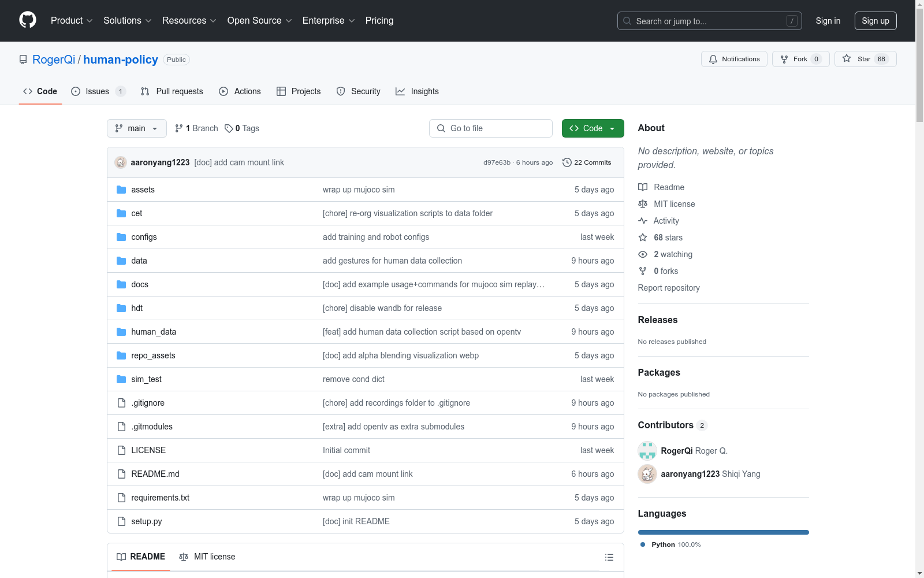Image resolution: width=924 pixels, height=578 pixels.
Task: Click the LICENSE file icon
Action: [x=121, y=450]
